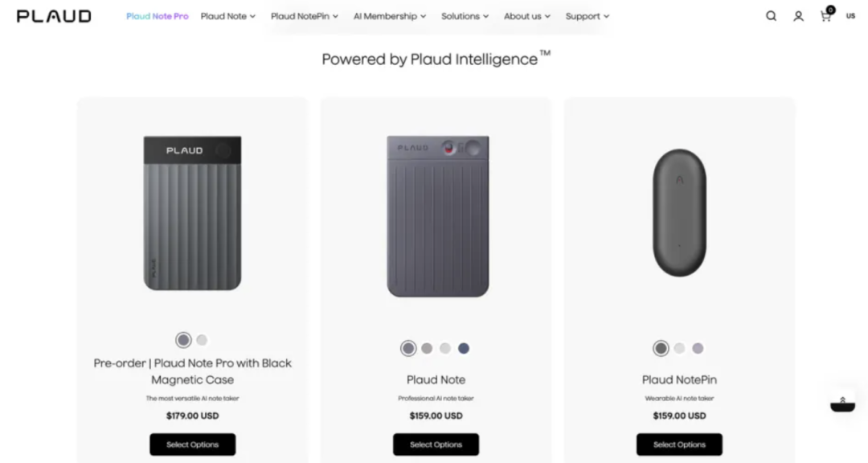Choose navy blue color for Plaud Note
868x463 pixels.
[464, 349]
